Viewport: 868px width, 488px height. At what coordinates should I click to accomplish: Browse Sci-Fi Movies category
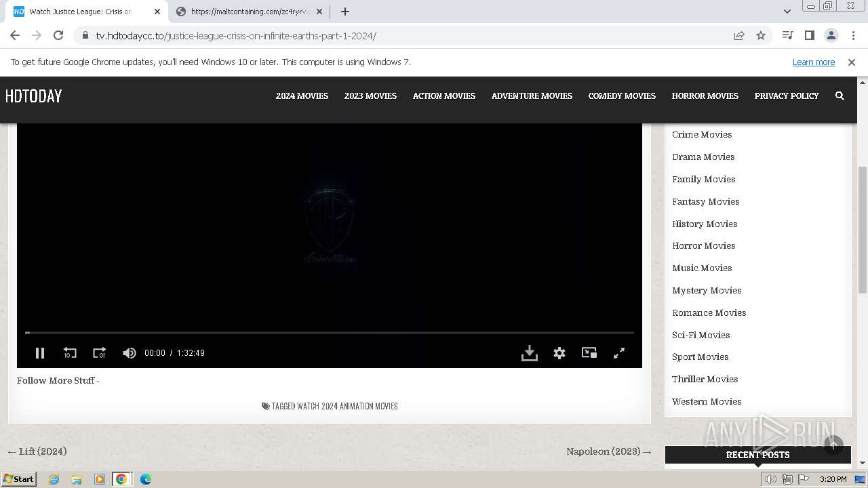click(701, 335)
